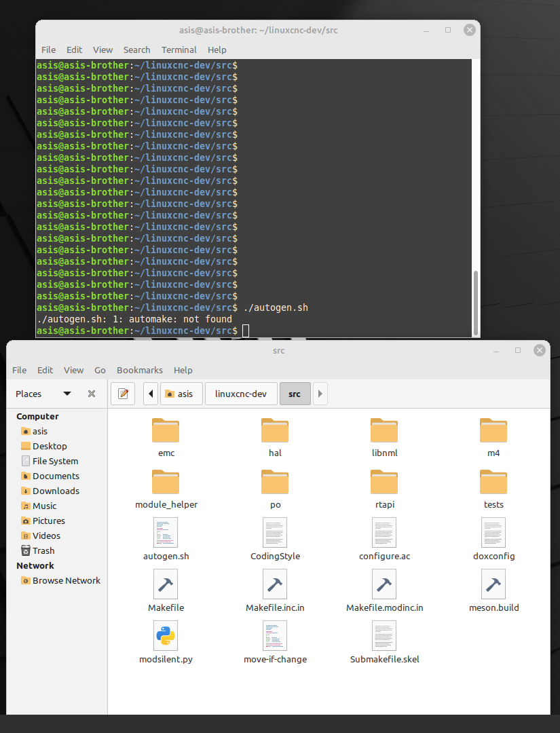Viewport: 560px width, 733px height.
Task: Open the Places sidebar dropdown arrow
Action: click(67, 394)
